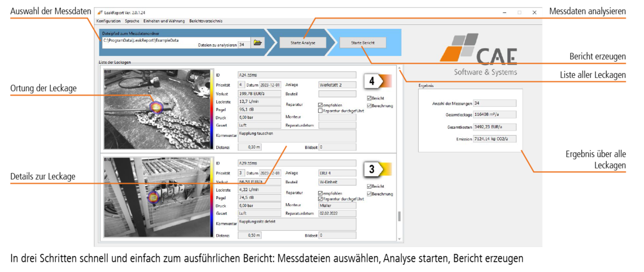Click Anlage field ERU 4
The width and height of the screenshot is (644, 272).
[x=337, y=172]
